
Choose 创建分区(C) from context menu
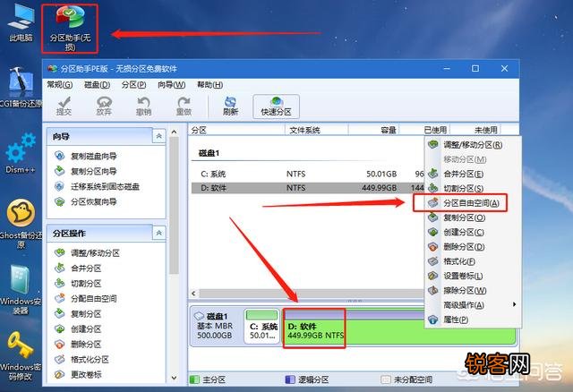coord(473,233)
